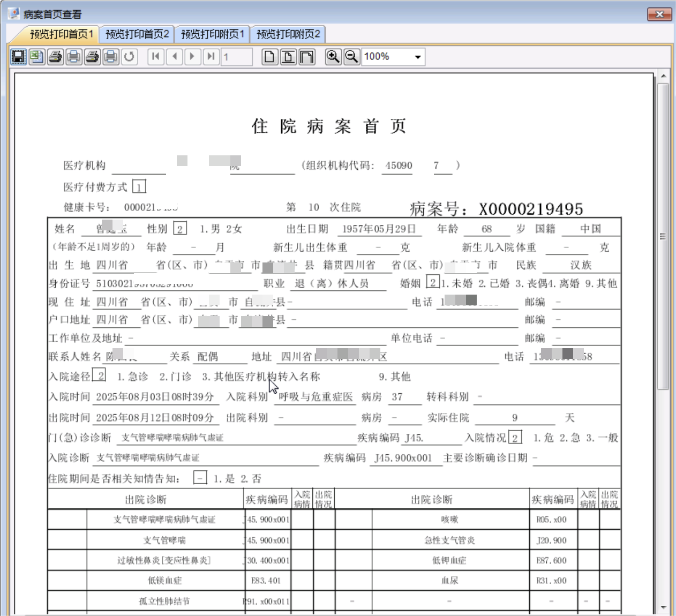
Task: Click disease code E83.401
Action: point(266,580)
